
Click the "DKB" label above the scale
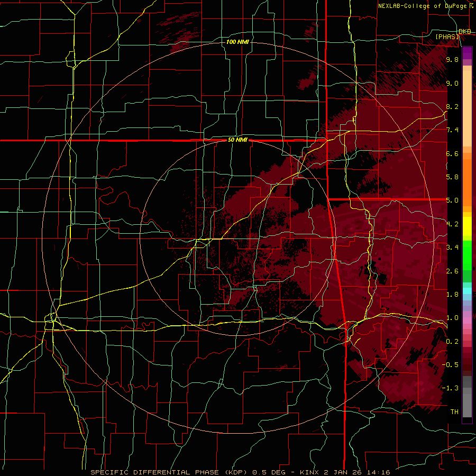point(465,32)
